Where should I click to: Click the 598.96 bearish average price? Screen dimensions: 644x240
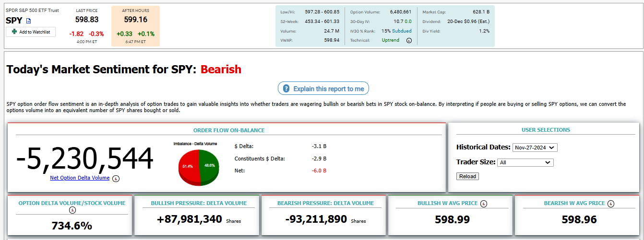pyautogui.click(x=579, y=219)
